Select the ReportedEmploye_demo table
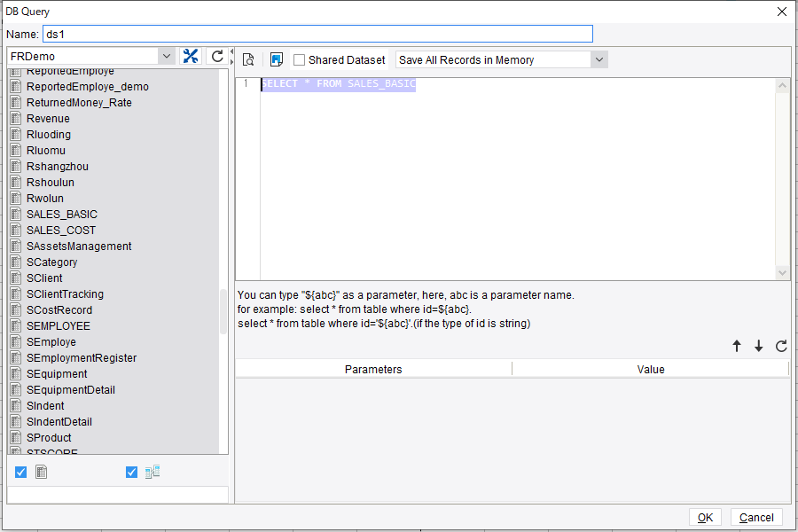 (x=88, y=87)
